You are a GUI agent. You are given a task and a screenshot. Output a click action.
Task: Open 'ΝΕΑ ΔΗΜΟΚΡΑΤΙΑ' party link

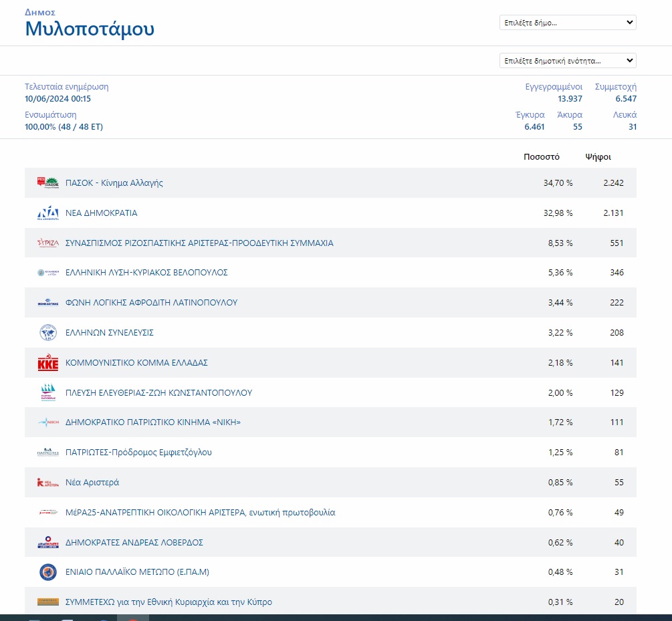101,213
